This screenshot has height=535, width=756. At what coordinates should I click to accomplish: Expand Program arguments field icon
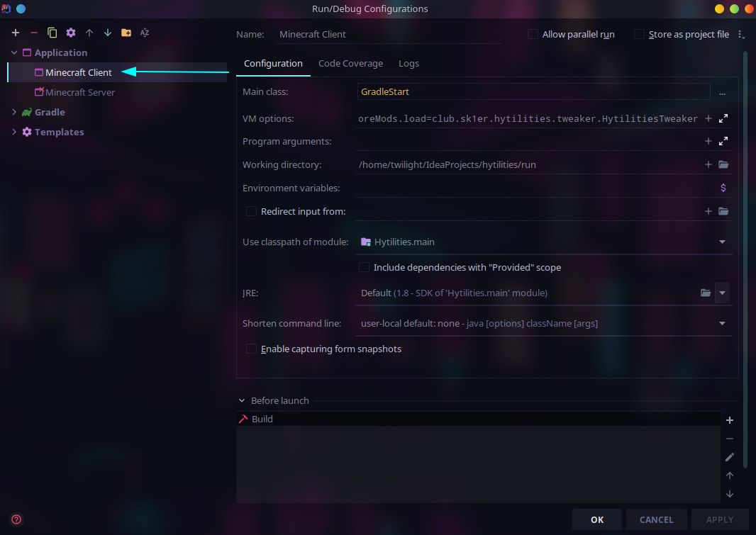coord(723,142)
